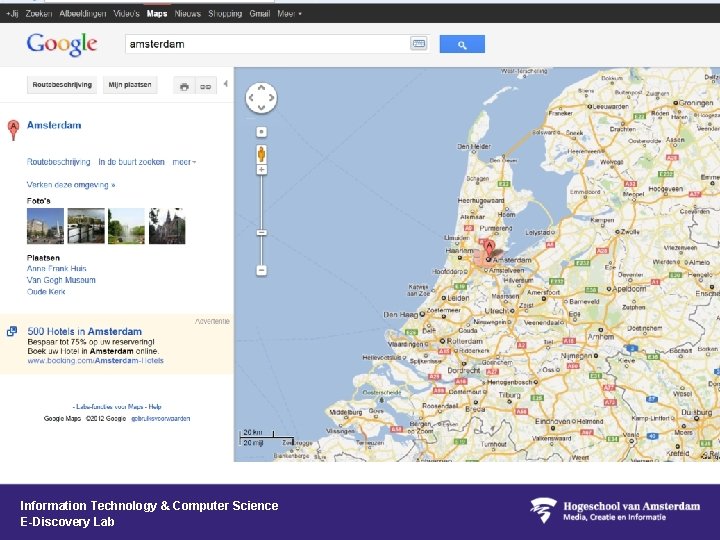The width and height of the screenshot is (720, 540).
Task: Click the link chain icon button
Action: (206, 86)
